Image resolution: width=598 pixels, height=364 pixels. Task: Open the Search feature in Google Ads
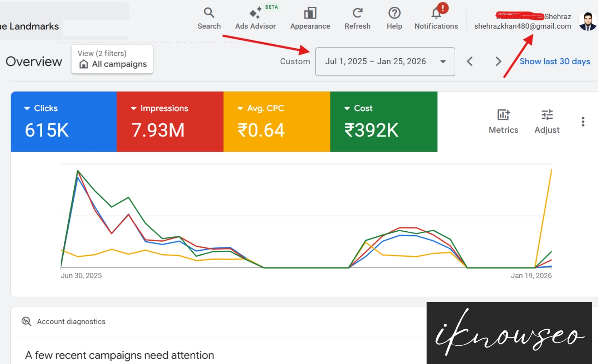tap(209, 18)
